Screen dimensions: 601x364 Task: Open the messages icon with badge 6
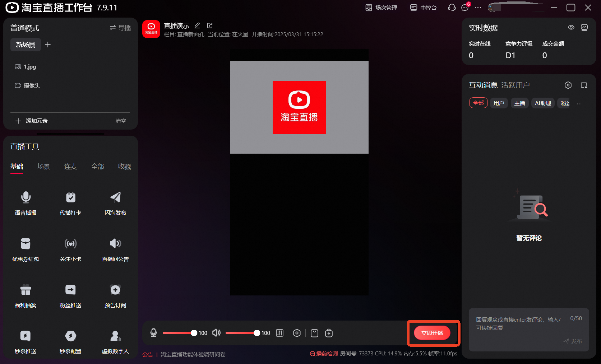[465, 7]
